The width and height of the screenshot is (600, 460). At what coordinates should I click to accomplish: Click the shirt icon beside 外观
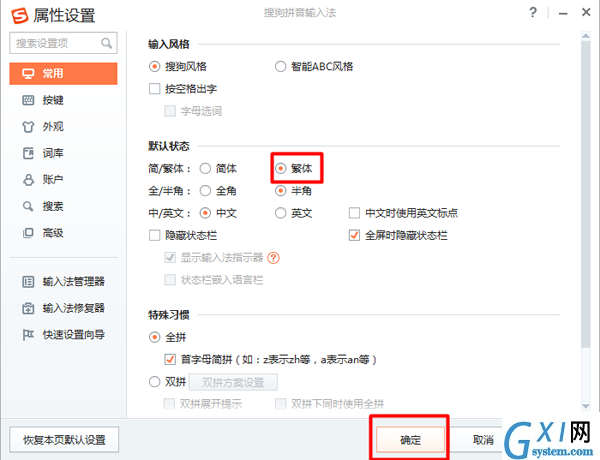pos(28,127)
